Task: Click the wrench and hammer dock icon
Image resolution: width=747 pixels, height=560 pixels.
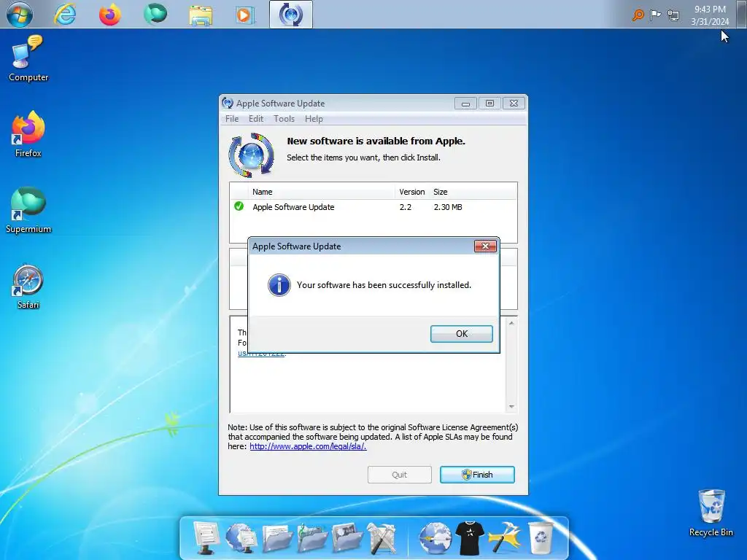Action: (381, 538)
